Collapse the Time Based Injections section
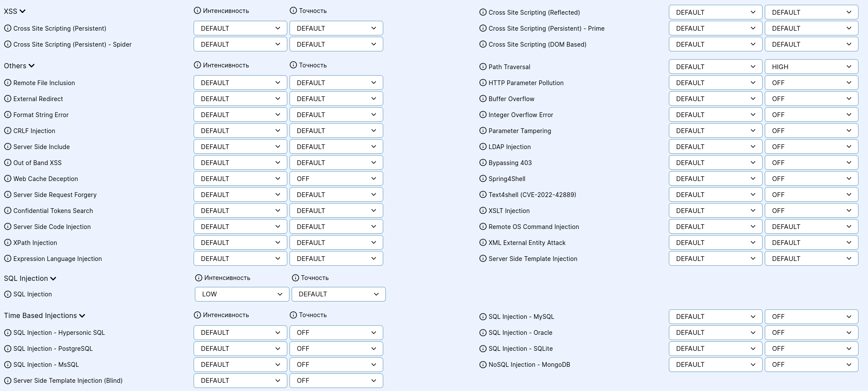 [82, 315]
